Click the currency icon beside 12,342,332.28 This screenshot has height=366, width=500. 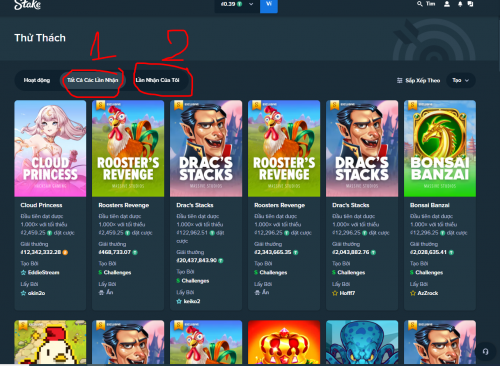click(x=65, y=252)
